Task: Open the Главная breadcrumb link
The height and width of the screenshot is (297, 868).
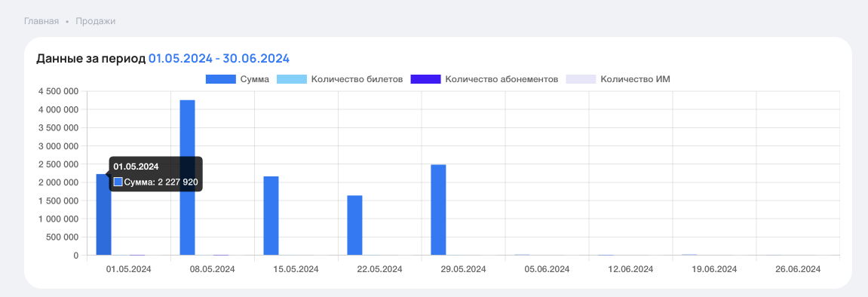Action: tap(41, 21)
